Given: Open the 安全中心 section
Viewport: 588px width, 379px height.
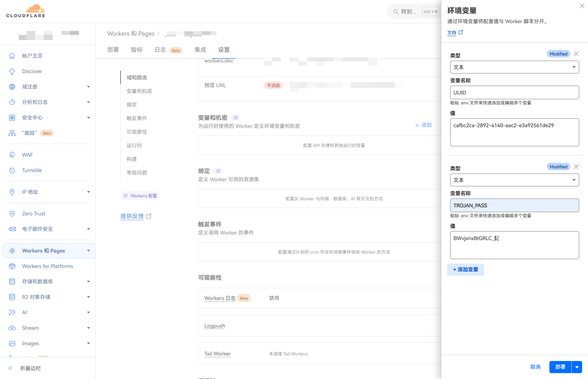Looking at the screenshot, I should click(x=32, y=117).
